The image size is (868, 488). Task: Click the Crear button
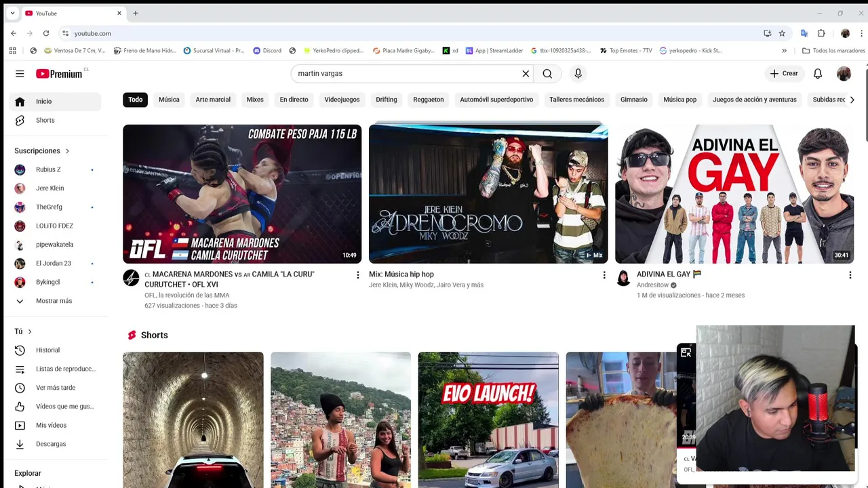tap(784, 73)
